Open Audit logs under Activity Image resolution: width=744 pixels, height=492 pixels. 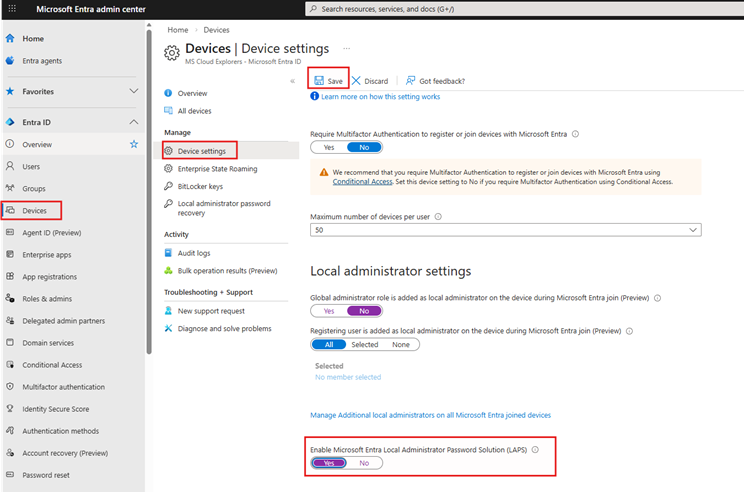point(194,253)
